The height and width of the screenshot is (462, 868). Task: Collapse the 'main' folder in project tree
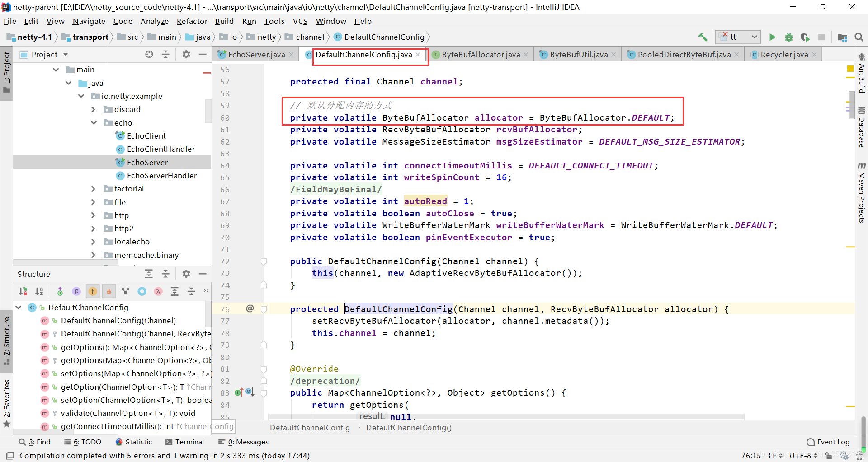56,70
